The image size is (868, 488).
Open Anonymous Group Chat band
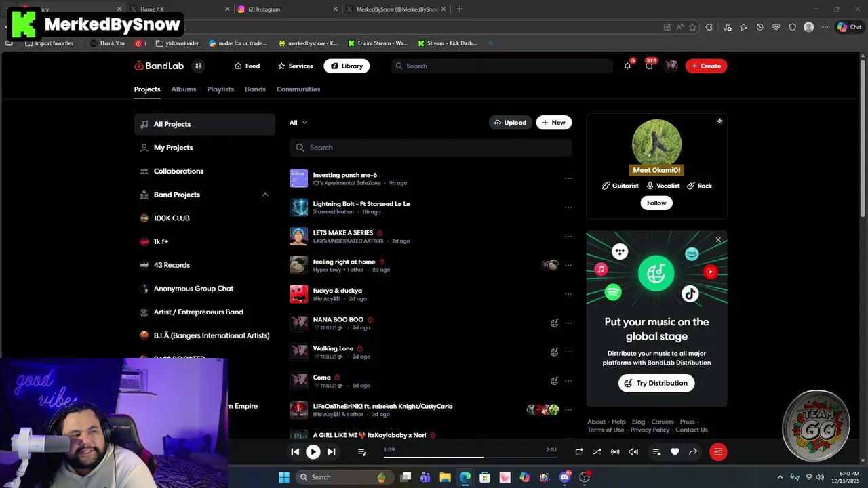pyautogui.click(x=205, y=289)
